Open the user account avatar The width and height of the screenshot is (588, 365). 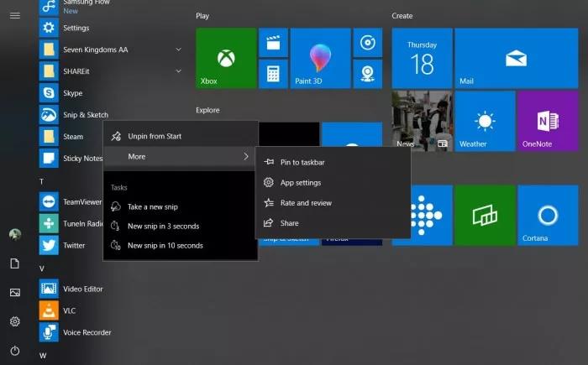(15, 235)
